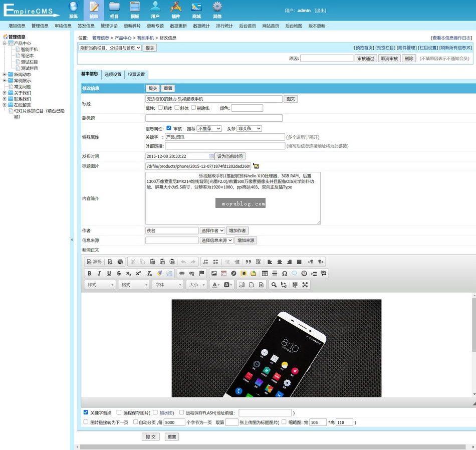476x450 pixels.
Task: Open the 栏目 folder icon in top navigation
Action: coord(114,10)
